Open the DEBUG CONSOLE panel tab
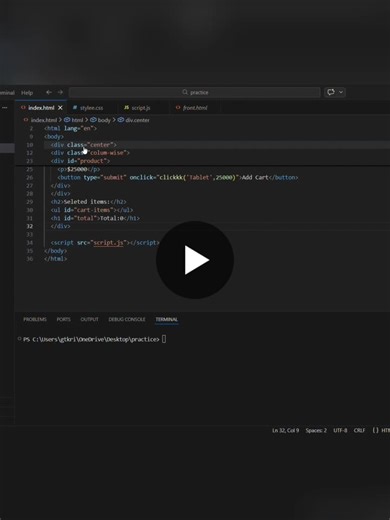Screen dimensions: 390x520 [x=127, y=319]
